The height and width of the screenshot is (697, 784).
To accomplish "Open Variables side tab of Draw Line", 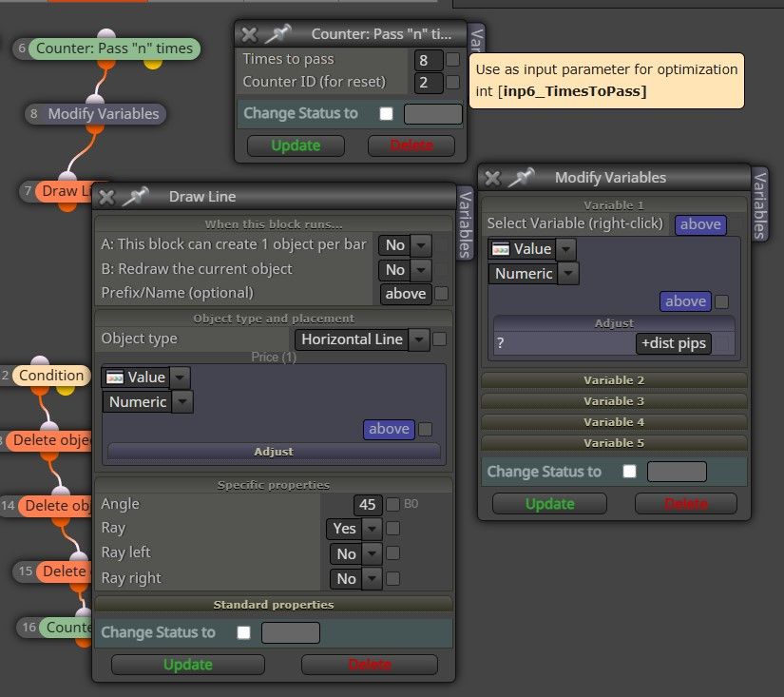I will [465, 223].
